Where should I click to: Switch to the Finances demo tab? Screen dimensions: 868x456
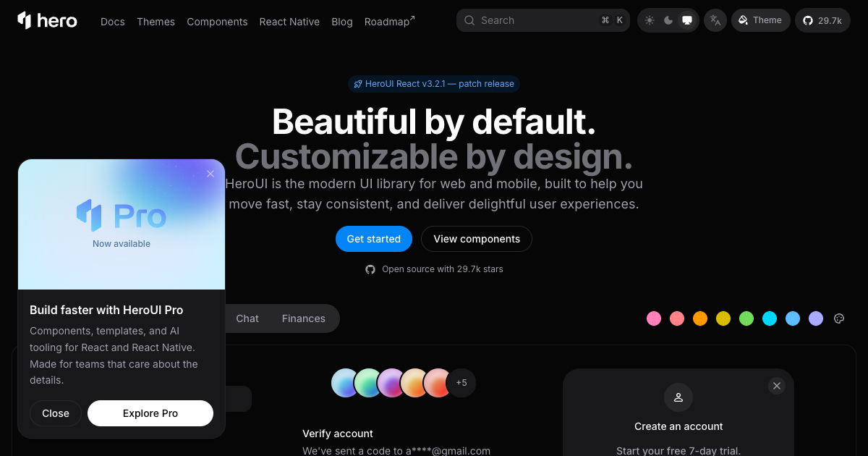pyautogui.click(x=304, y=318)
